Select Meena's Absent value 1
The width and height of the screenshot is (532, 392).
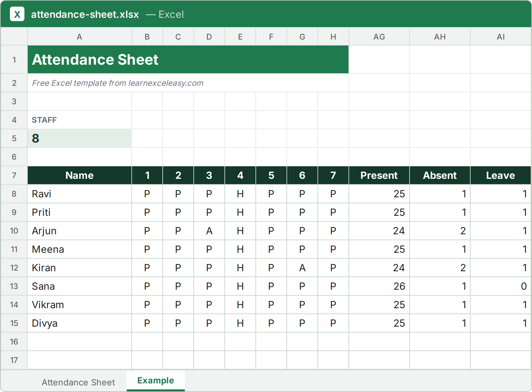[x=440, y=249]
